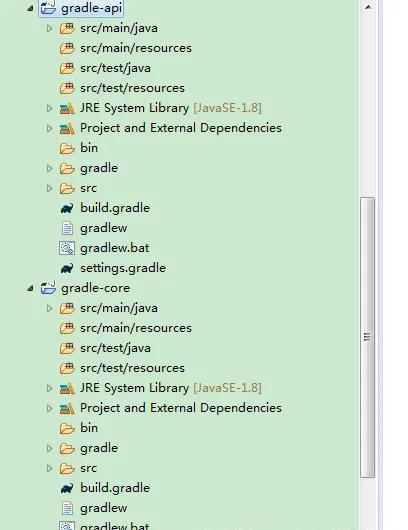Click the elephant icon of gradle-api settings.gradle

(67, 268)
